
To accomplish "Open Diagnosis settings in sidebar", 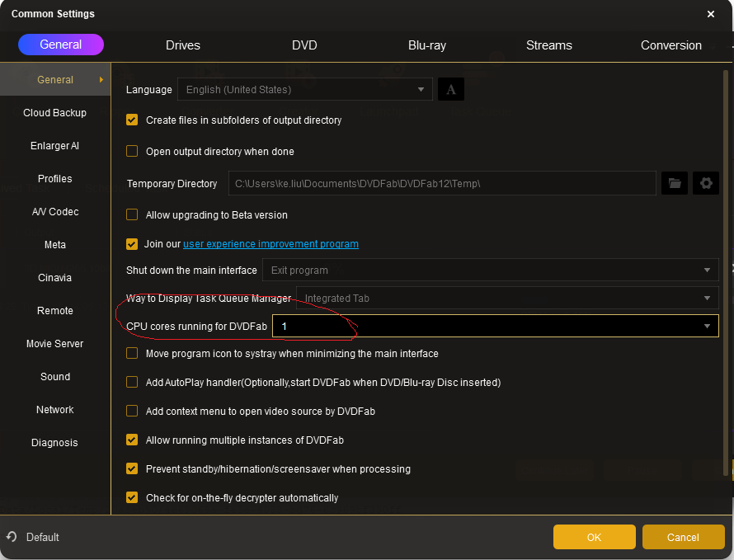I will click(55, 443).
